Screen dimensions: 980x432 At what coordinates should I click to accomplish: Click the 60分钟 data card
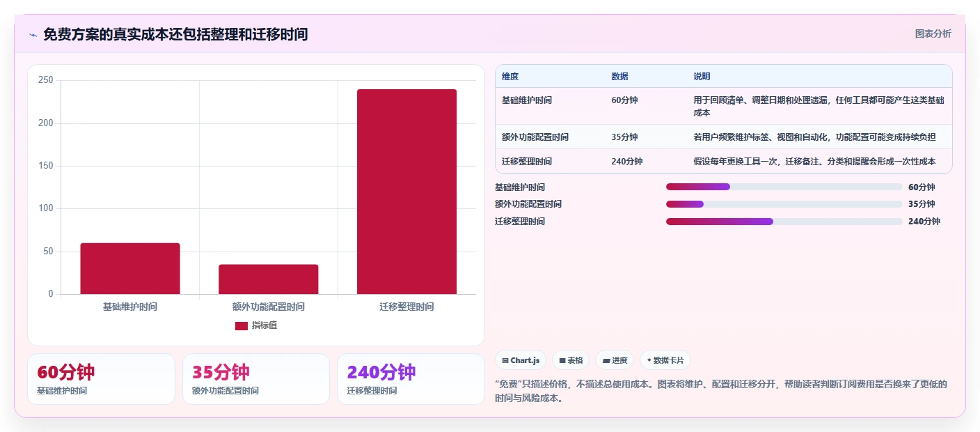pyautogui.click(x=101, y=379)
